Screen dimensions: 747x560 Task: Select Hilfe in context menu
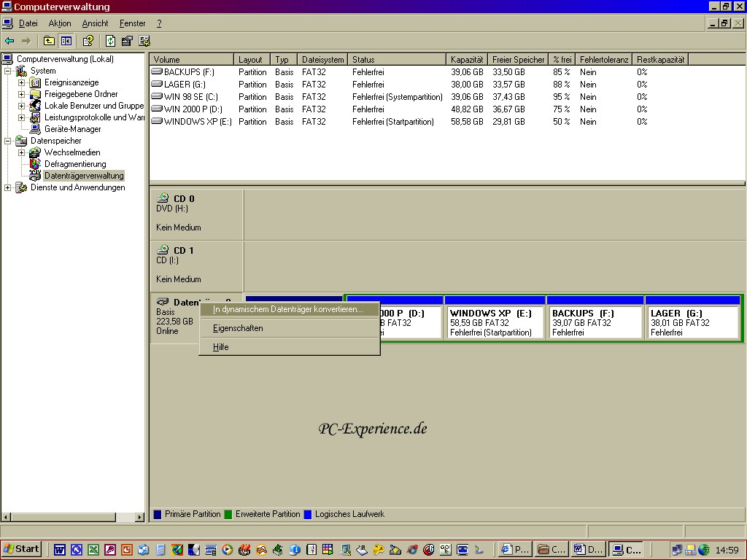coord(289,347)
